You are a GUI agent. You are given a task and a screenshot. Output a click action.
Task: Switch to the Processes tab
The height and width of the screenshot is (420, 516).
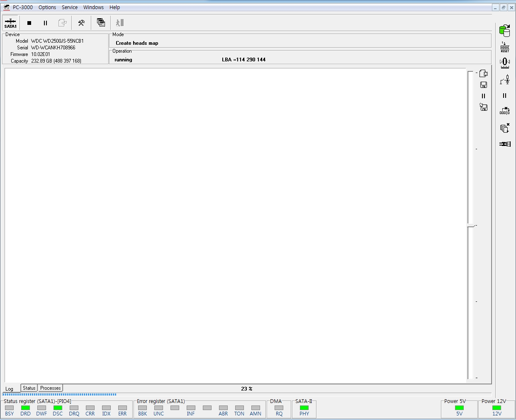pos(51,388)
